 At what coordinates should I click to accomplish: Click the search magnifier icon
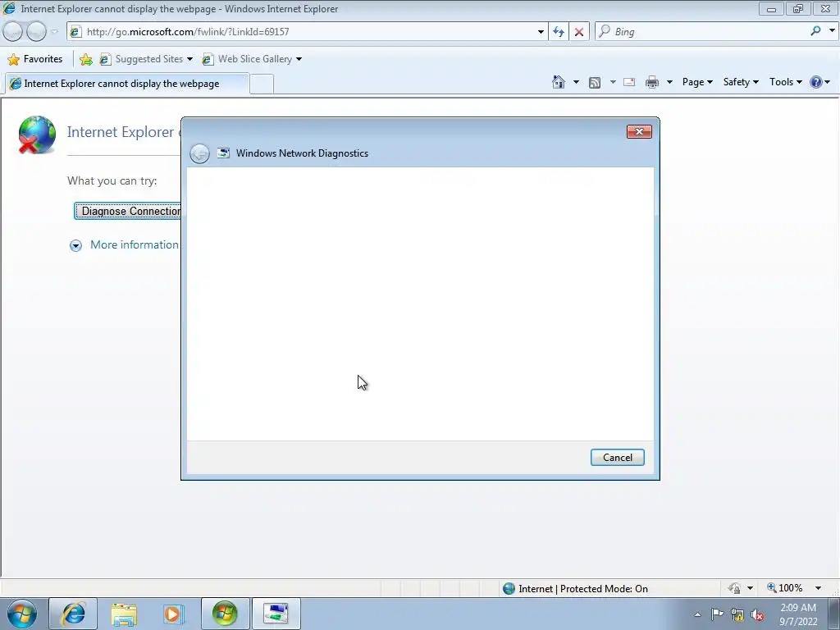coord(815,31)
